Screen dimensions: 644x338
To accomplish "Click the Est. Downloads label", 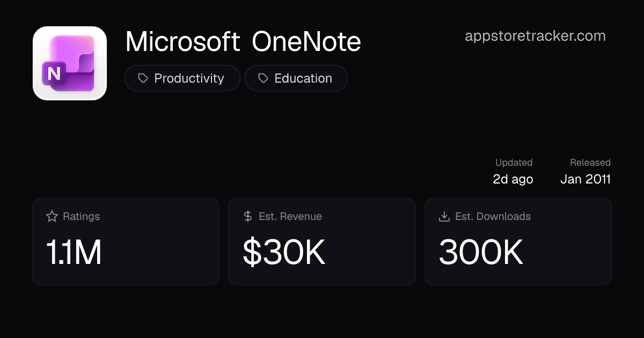I will [493, 216].
